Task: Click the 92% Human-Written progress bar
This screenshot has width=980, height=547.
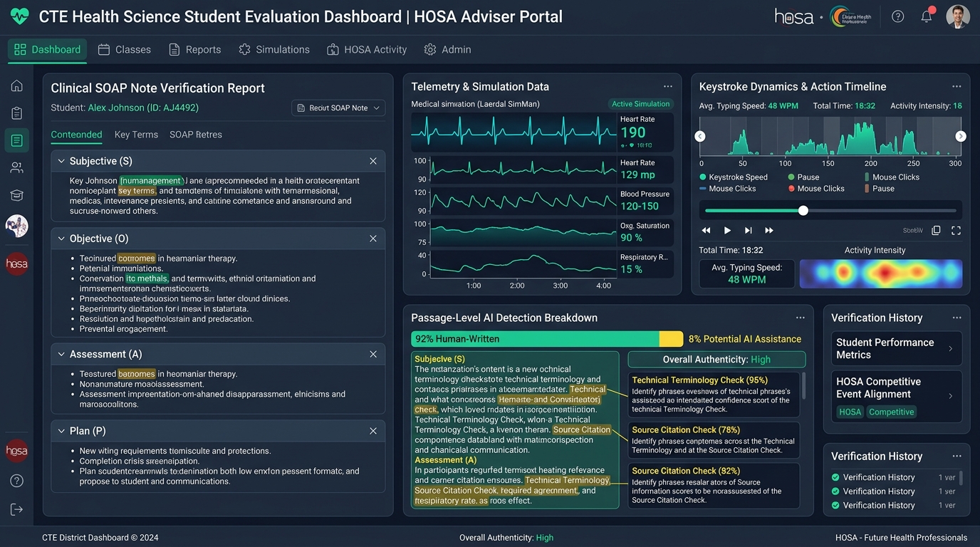Action: (x=547, y=339)
